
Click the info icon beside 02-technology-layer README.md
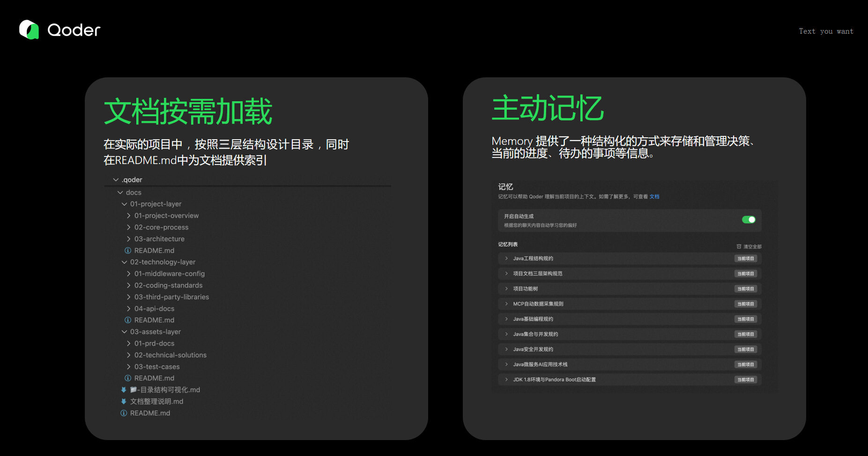pyautogui.click(x=128, y=320)
